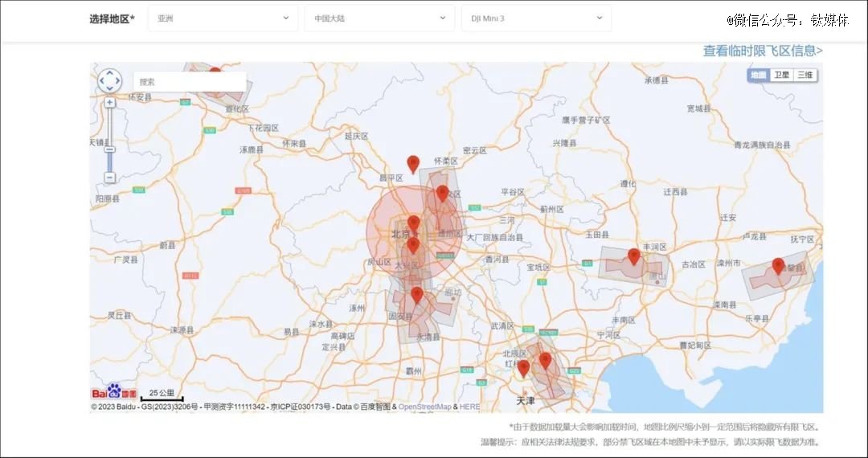Click the 延庆区 map label
The height and width of the screenshot is (458, 868).
[356, 136]
